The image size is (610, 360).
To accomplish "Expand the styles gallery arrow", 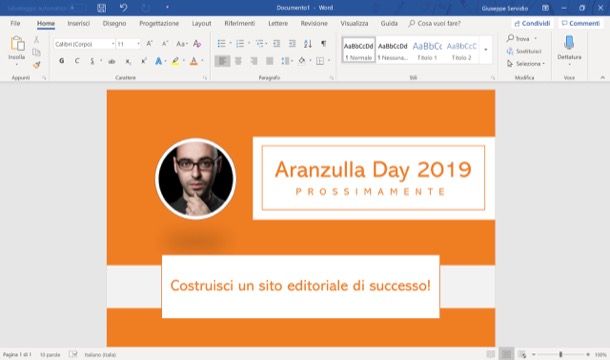I will (x=486, y=50).
